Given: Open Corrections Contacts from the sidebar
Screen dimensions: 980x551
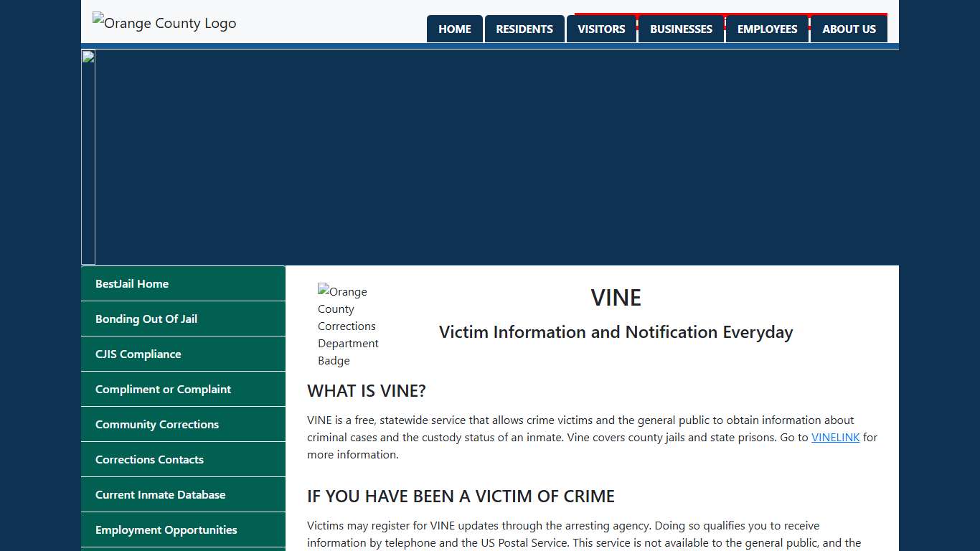Looking at the screenshot, I should coord(150,459).
